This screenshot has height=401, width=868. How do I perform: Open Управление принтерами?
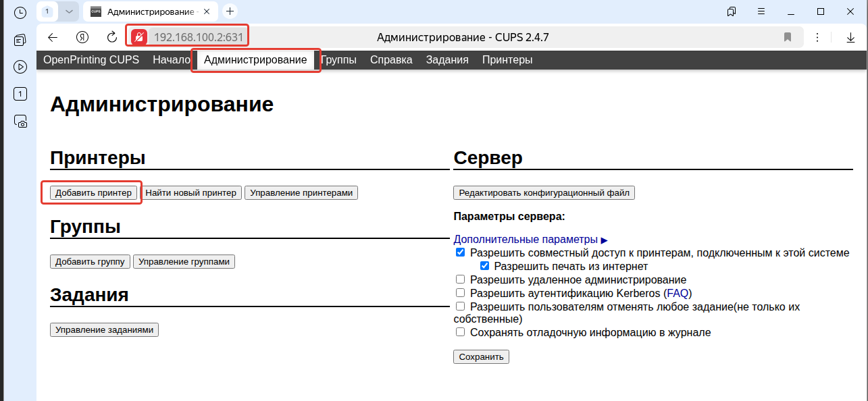(301, 193)
